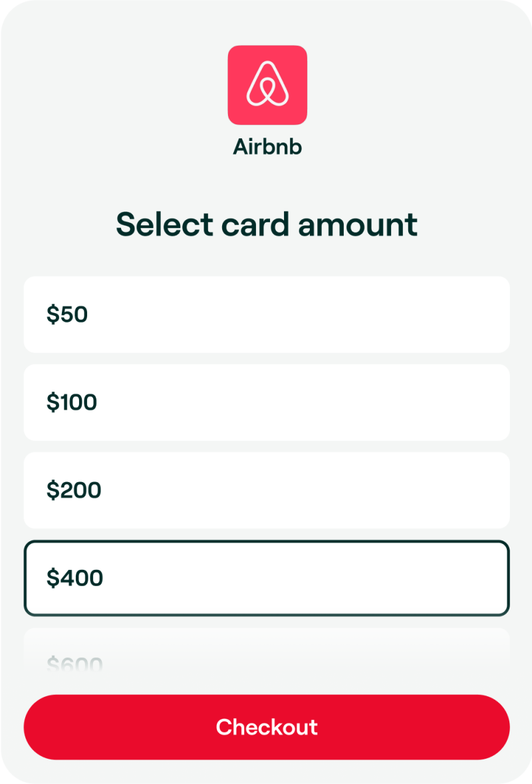Click the Select card amount heading
The height and width of the screenshot is (784, 532).
(x=267, y=225)
